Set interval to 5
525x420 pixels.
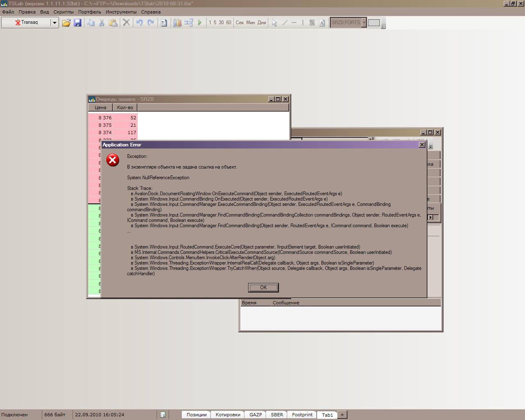coord(215,23)
